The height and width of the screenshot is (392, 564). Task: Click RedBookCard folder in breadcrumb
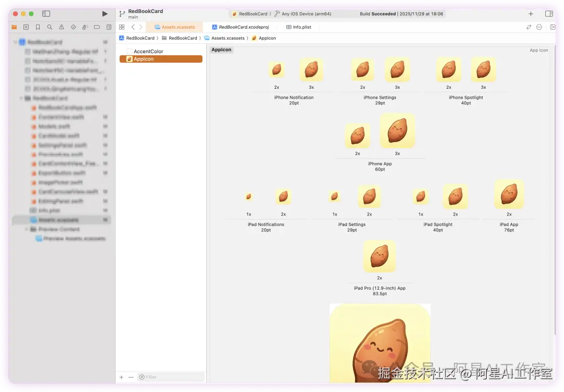[x=180, y=38]
